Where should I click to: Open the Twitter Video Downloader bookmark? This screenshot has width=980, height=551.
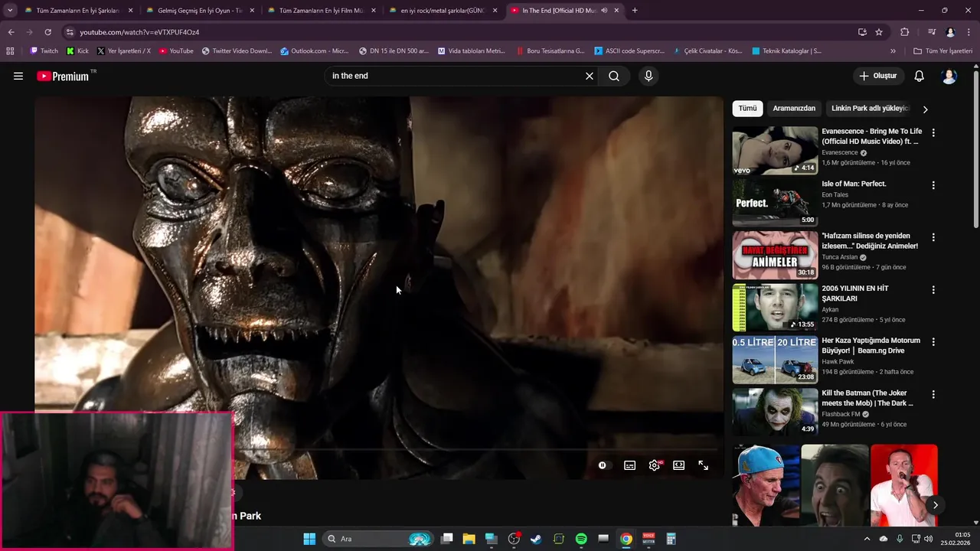click(x=237, y=51)
